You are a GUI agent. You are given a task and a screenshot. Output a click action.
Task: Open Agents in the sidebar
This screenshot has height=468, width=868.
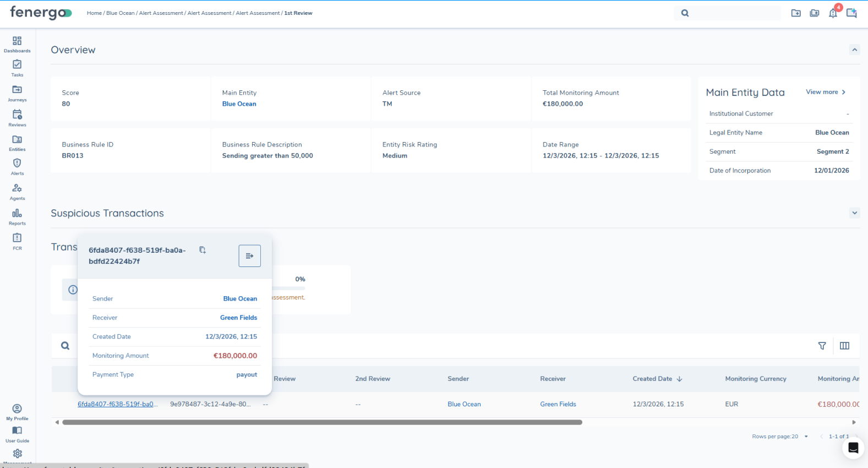click(17, 192)
